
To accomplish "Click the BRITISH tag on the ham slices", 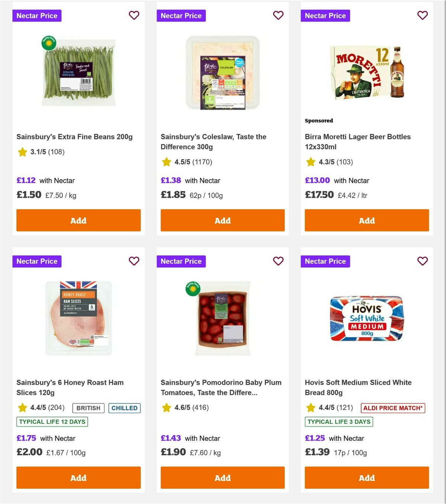I will pyautogui.click(x=88, y=408).
